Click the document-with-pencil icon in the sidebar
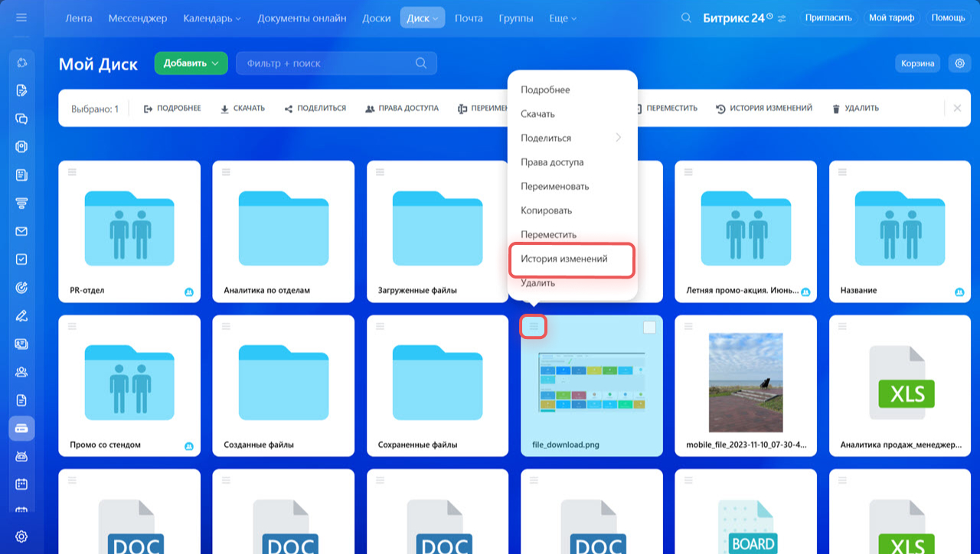The image size is (980, 554). click(21, 90)
